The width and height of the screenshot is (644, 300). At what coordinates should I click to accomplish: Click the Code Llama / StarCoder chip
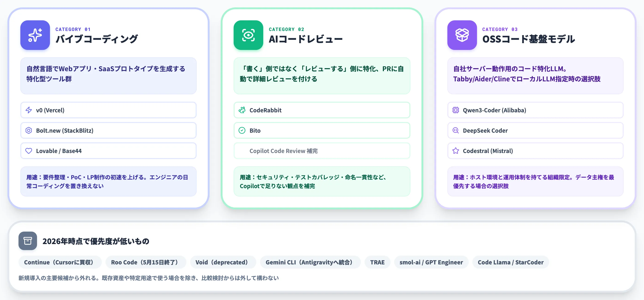click(511, 262)
